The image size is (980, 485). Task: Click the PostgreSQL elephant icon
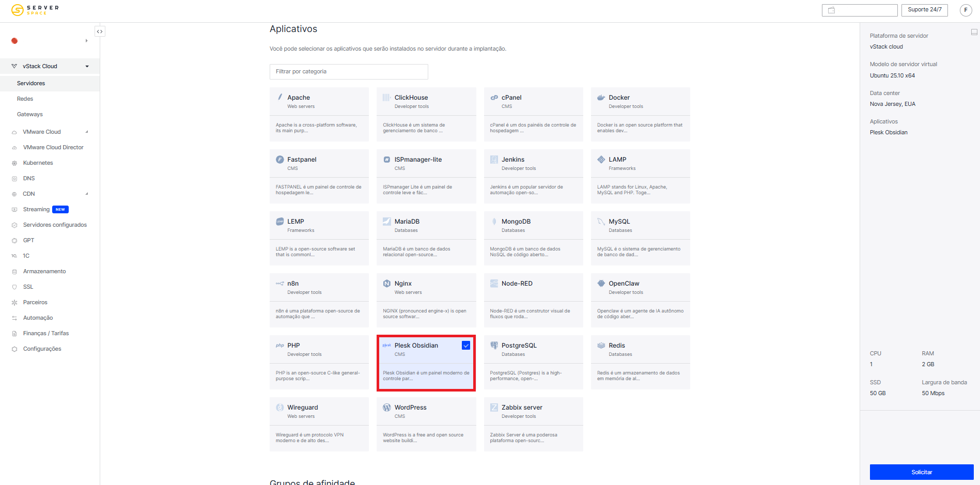[494, 346]
